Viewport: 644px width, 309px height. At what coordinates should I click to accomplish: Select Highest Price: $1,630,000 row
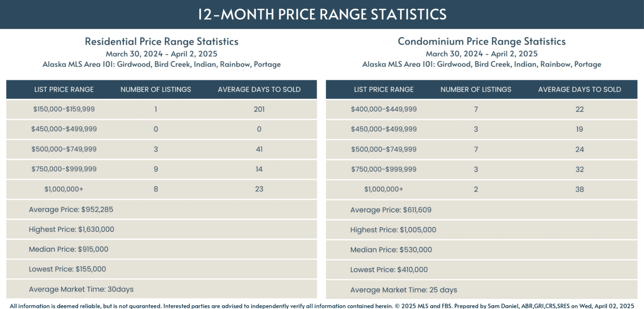point(71,229)
